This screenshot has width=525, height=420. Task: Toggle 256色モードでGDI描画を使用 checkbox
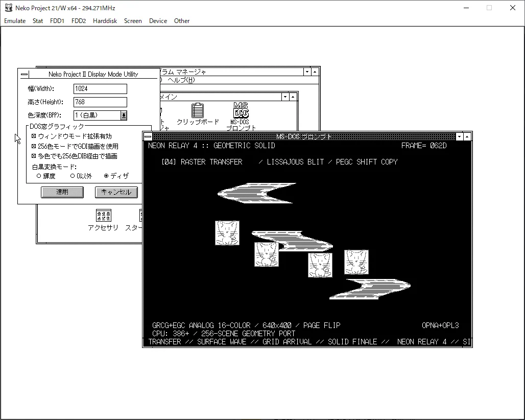click(x=34, y=146)
